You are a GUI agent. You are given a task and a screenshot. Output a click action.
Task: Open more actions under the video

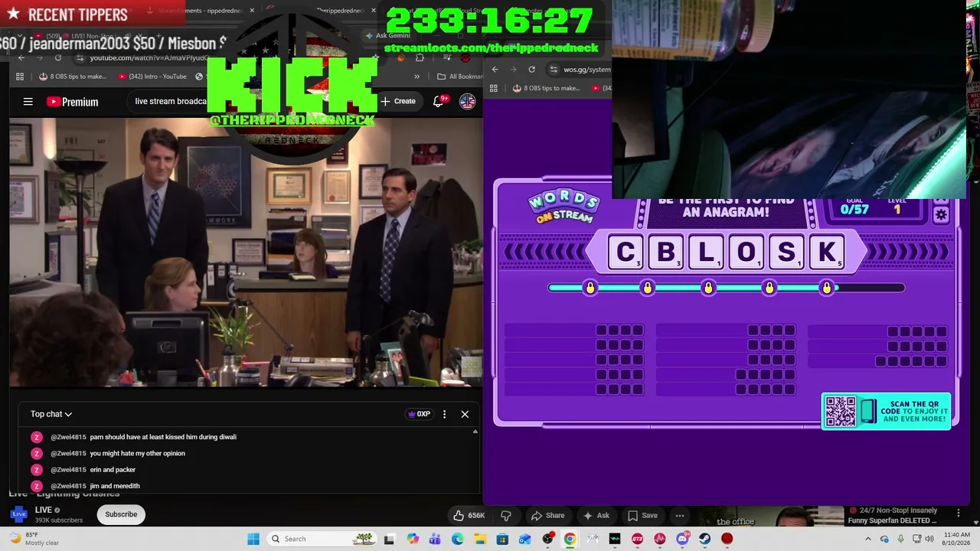click(680, 515)
